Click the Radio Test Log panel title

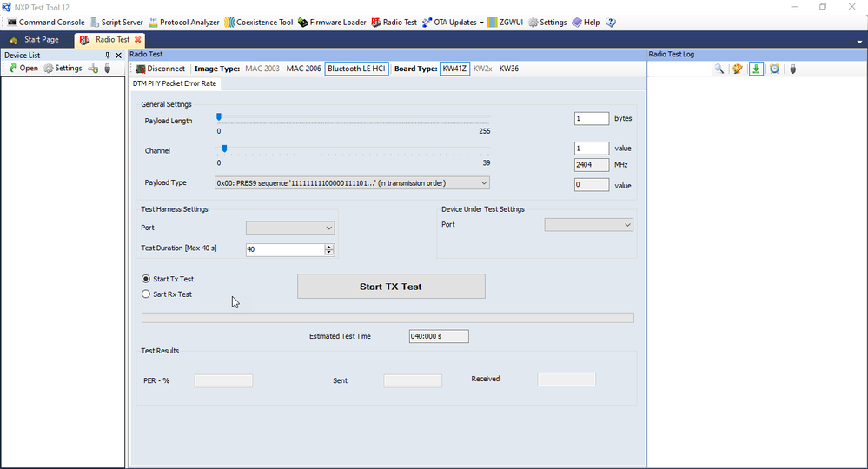click(671, 54)
